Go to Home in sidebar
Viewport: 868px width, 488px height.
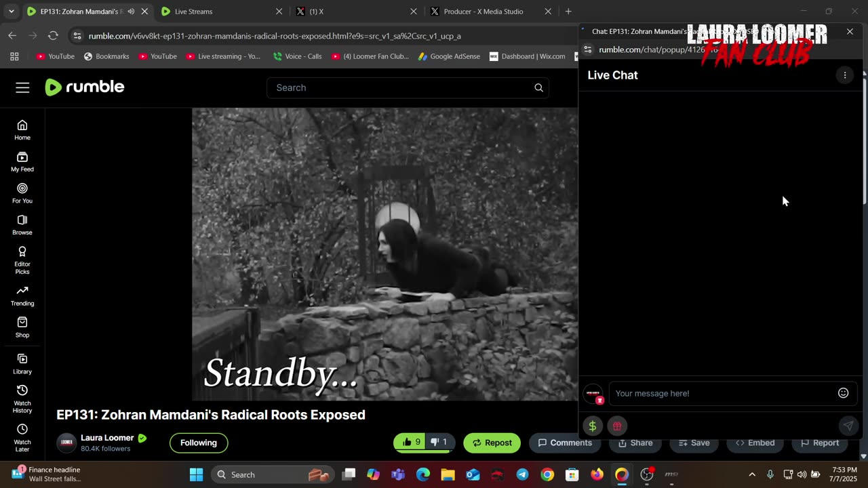(22, 129)
